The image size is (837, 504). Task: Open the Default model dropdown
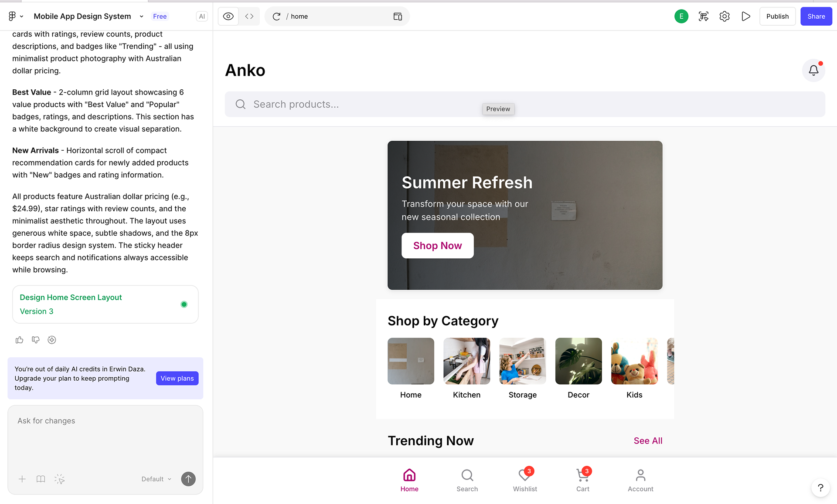(x=156, y=479)
